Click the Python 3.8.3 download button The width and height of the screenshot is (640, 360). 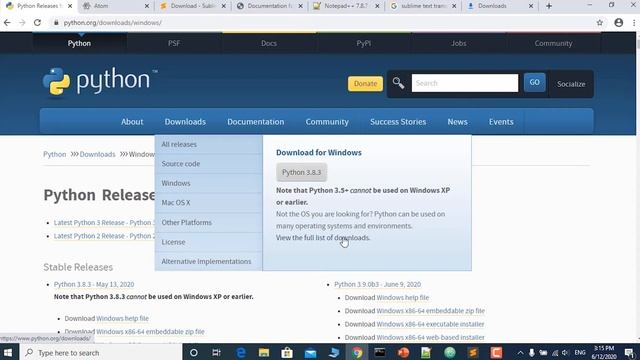click(302, 172)
